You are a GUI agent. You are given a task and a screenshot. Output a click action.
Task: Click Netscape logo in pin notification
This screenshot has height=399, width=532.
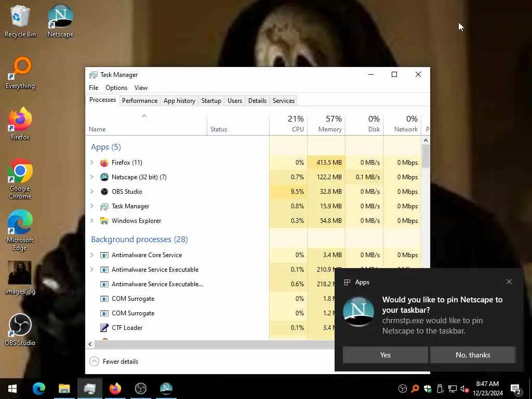358,312
